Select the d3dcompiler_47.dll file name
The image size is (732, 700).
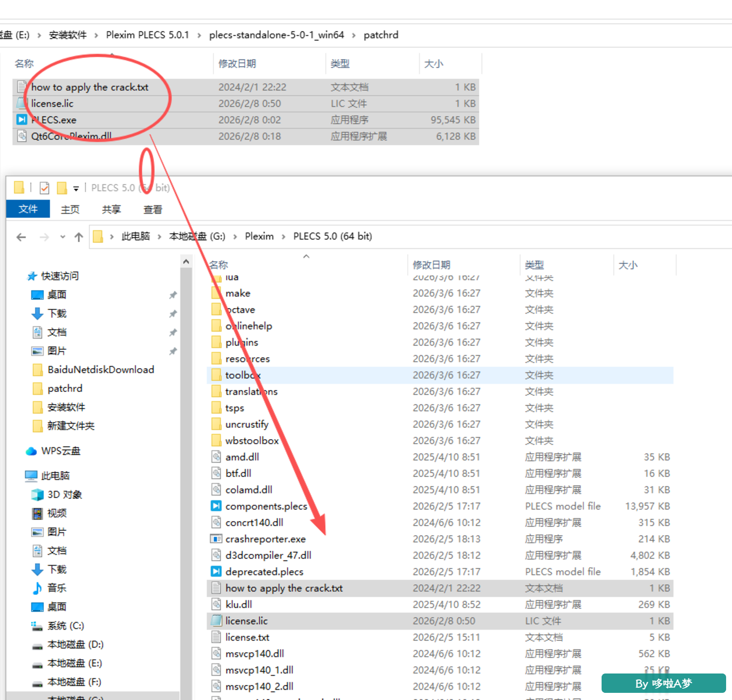coord(268,555)
